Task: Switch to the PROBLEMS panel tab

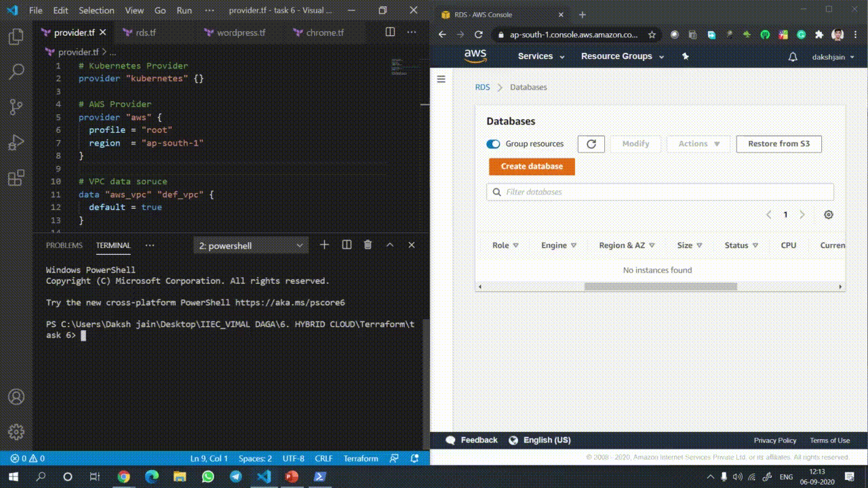Action: 64,245
